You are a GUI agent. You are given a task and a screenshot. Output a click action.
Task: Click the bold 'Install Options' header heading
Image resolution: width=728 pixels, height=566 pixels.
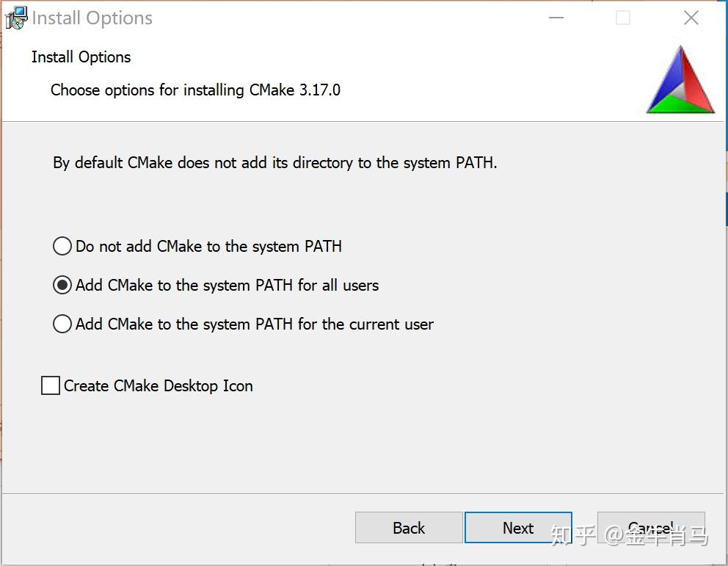click(81, 57)
